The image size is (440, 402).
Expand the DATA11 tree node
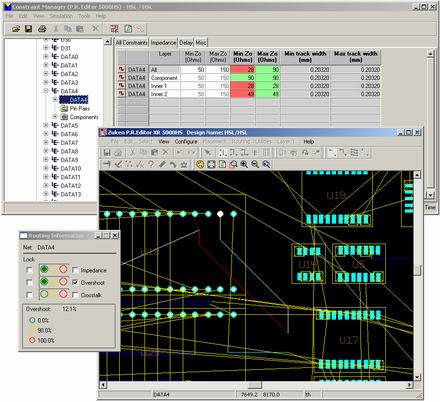coord(46,177)
